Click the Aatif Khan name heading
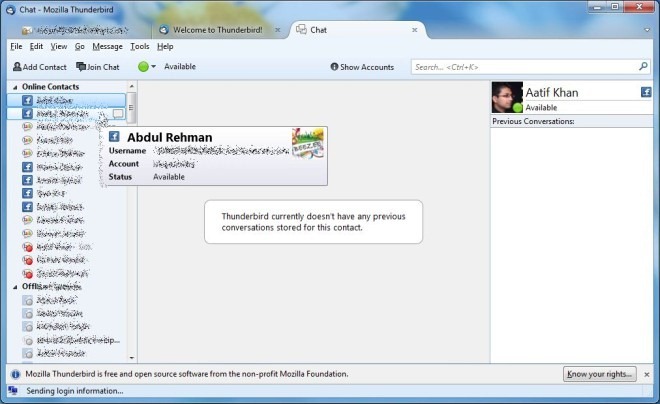This screenshot has height=404, width=660. click(x=551, y=93)
